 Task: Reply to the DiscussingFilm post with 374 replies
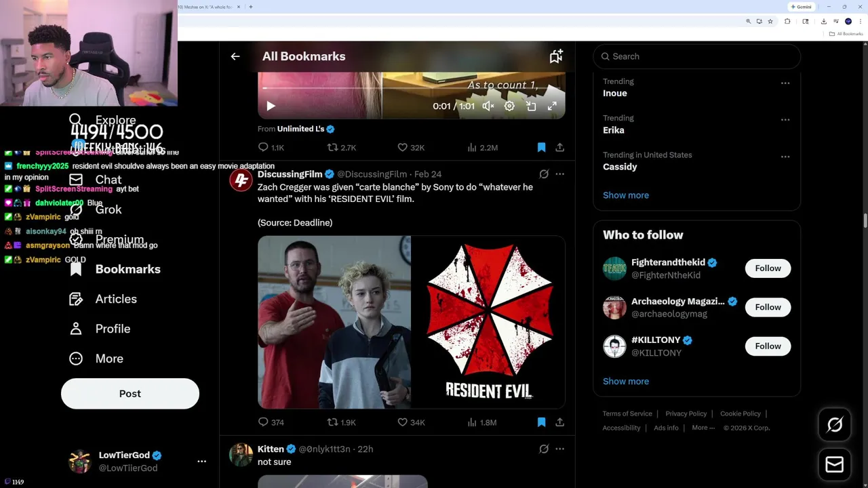coord(271,422)
